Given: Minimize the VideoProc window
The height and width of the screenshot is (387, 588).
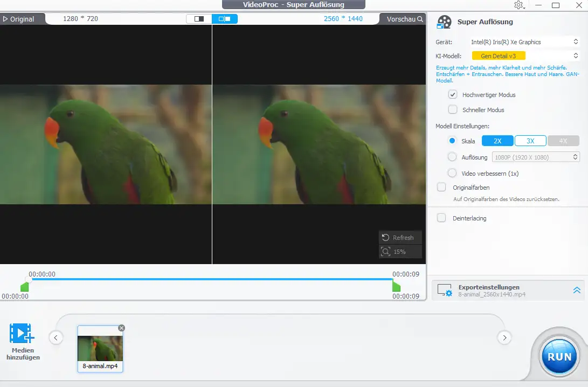Looking at the screenshot, I should tap(538, 5).
